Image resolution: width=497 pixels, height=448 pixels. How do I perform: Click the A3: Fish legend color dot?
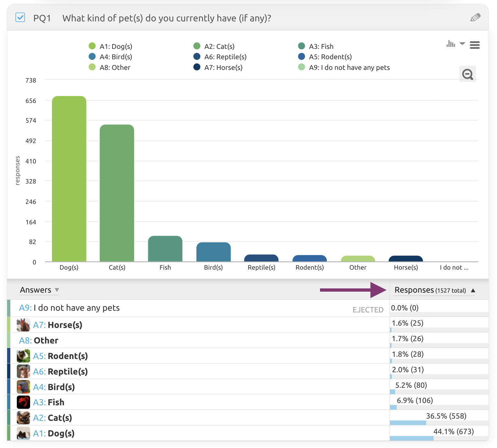pyautogui.click(x=302, y=46)
